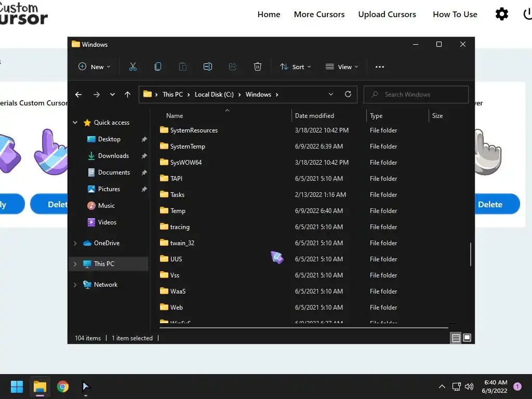Select Documents in navigation pane
Image resolution: width=532 pixels, height=399 pixels.
click(x=114, y=172)
